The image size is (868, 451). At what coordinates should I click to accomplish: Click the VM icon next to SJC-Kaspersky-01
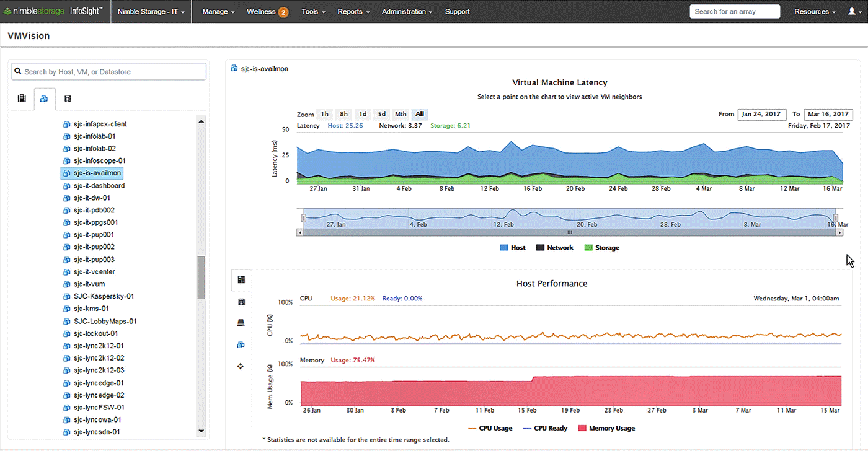coord(67,297)
